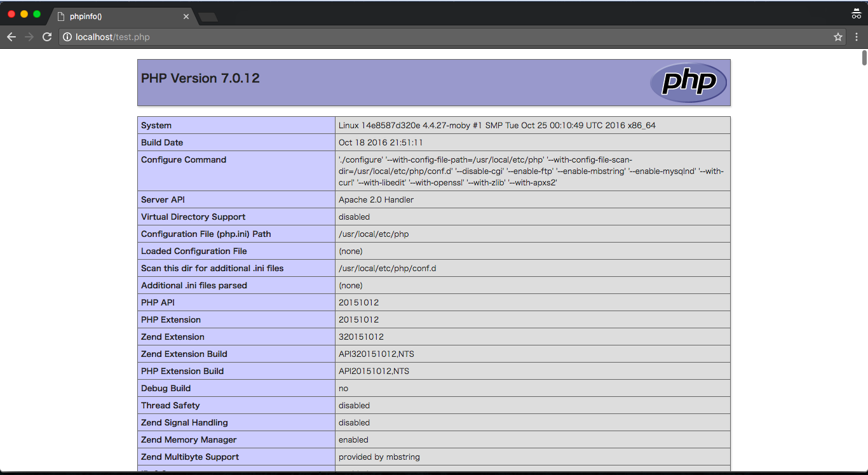Open the Chrome three-dot menu
Screen dimensions: 868x475
coord(857,37)
